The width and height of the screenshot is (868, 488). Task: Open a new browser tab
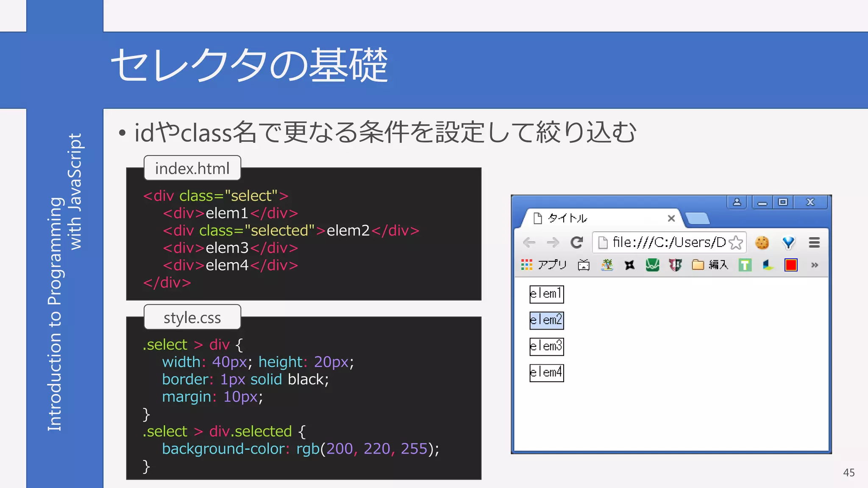click(697, 219)
